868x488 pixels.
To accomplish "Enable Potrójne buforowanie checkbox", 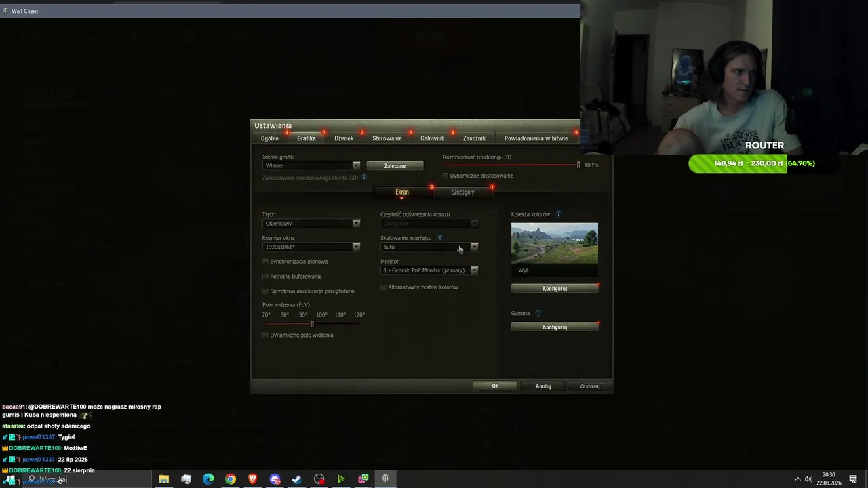I will click(x=265, y=277).
